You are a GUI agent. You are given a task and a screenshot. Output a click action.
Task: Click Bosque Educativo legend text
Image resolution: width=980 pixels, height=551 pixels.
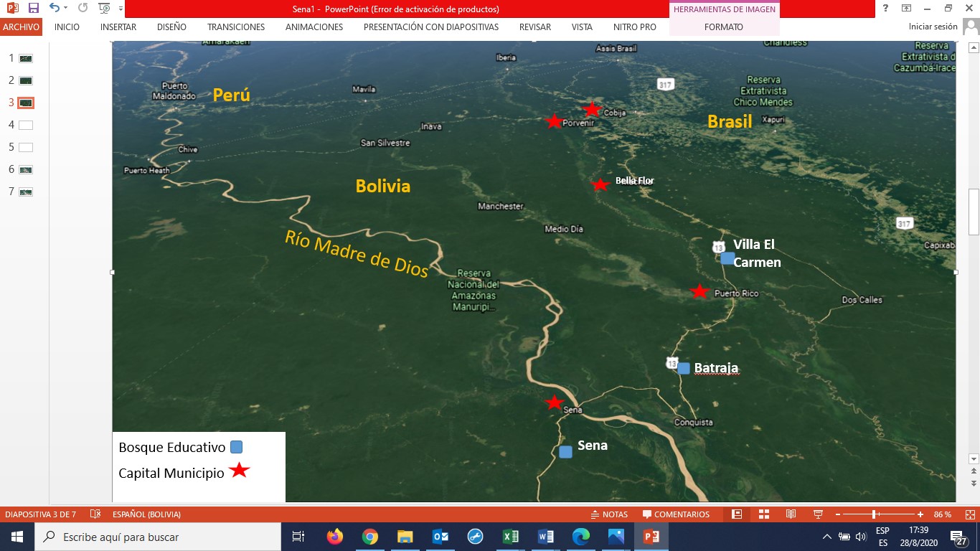point(172,447)
